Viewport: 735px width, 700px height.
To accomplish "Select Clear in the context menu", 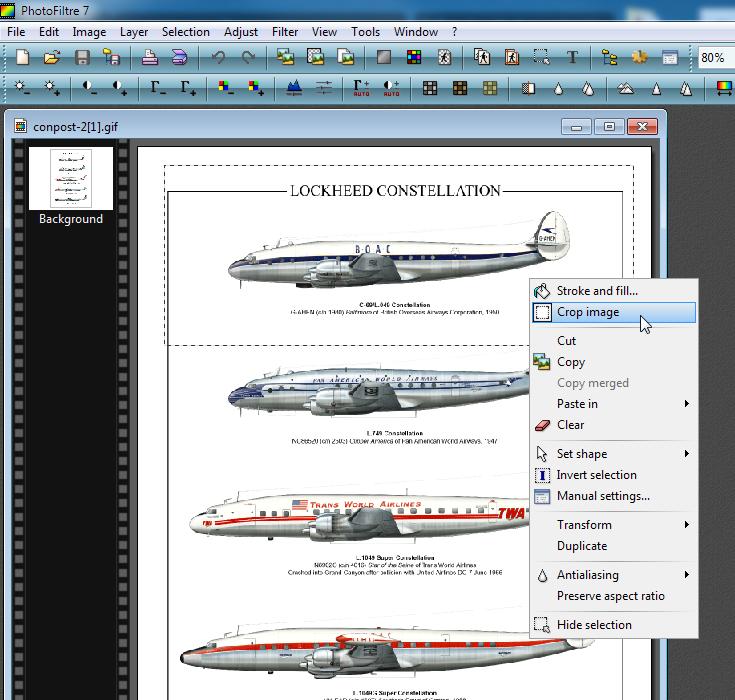I will tap(614, 425).
